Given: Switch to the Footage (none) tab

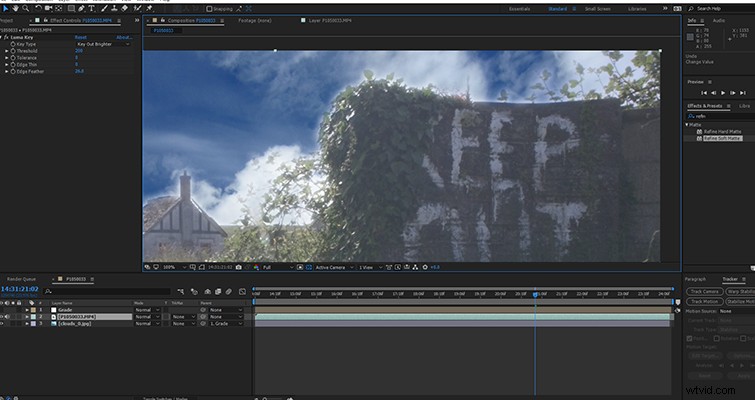Looking at the screenshot, I should point(255,21).
